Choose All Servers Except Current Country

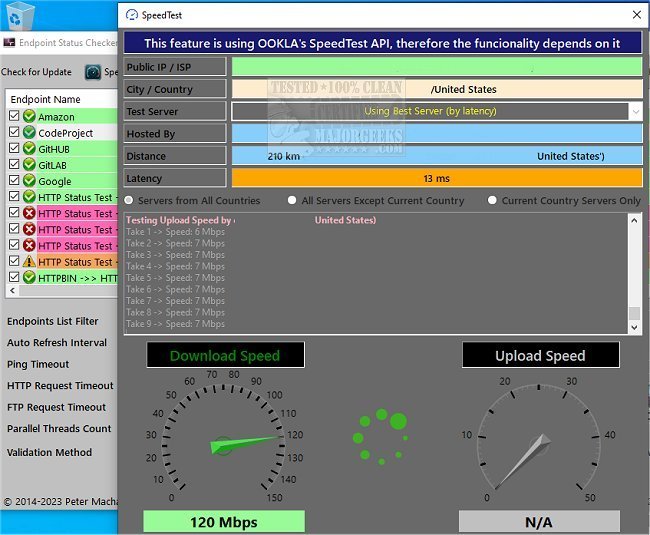click(292, 201)
